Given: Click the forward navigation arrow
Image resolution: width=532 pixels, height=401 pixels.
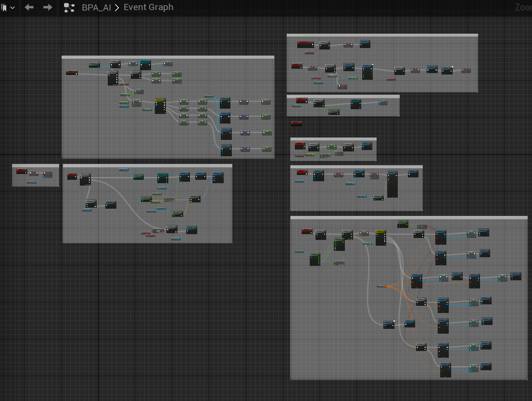Looking at the screenshot, I should click(x=48, y=7).
